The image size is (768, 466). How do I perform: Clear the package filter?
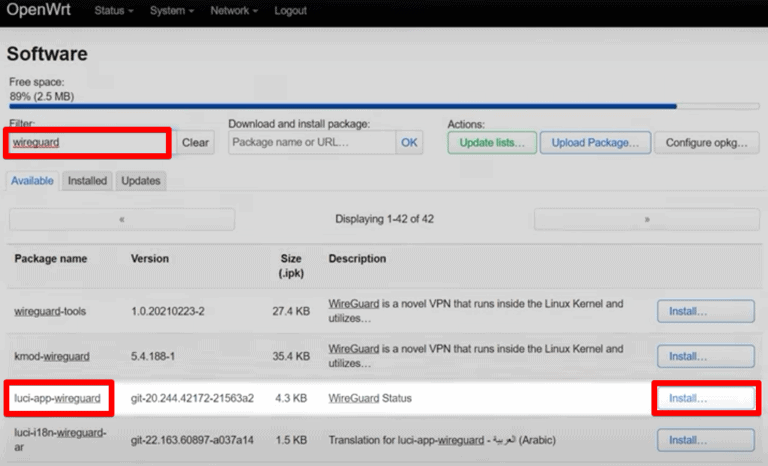coord(195,143)
